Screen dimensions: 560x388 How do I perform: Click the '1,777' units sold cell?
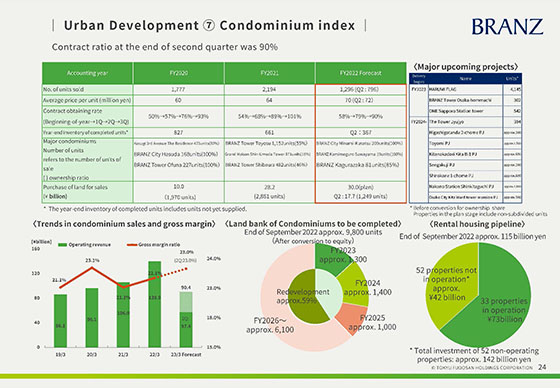click(x=178, y=89)
